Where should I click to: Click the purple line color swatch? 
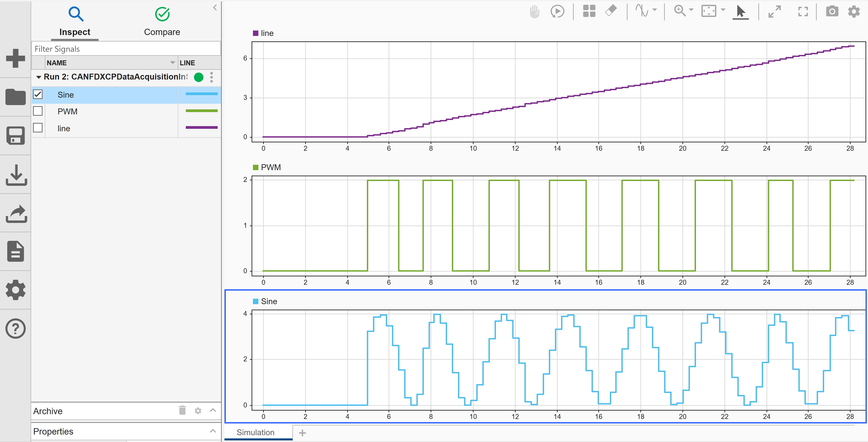tap(201, 127)
